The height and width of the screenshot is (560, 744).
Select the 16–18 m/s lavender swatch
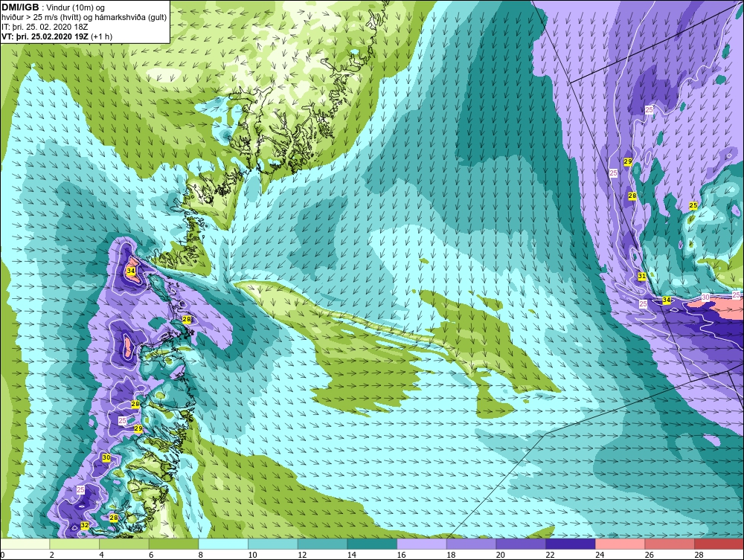tap(421, 544)
